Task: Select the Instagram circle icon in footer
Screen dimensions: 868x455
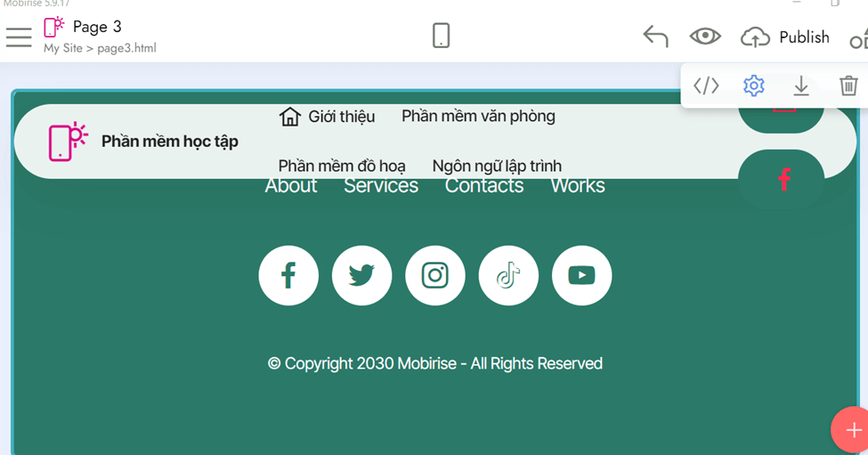Action: (x=435, y=276)
